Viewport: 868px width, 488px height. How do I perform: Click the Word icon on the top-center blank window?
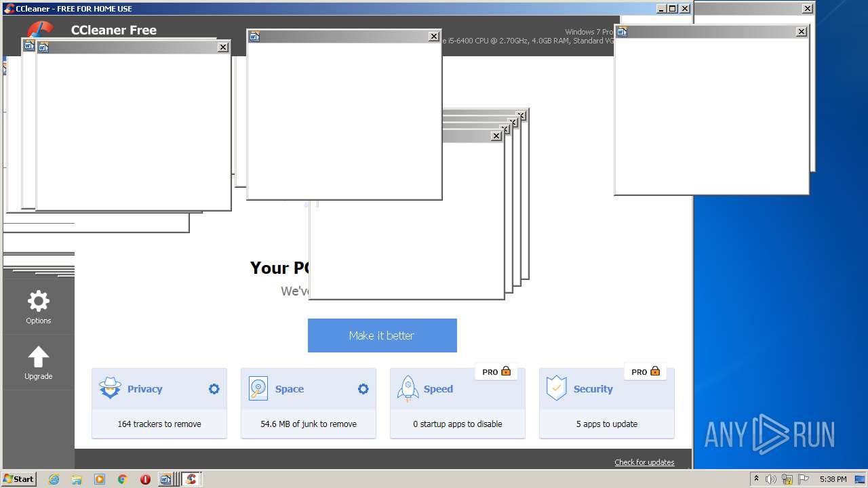pyautogui.click(x=254, y=37)
